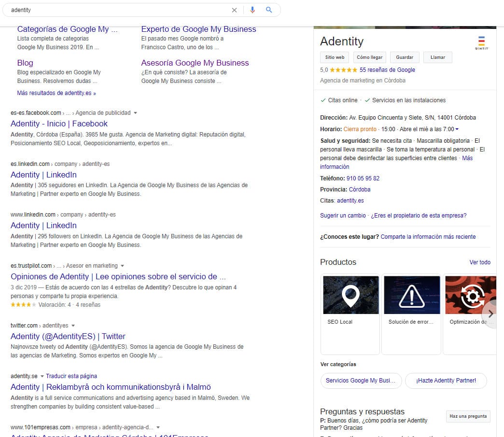This screenshot has height=437, width=504.
Task: Expand Facebook result options arrow
Action: pyautogui.click(x=135, y=113)
